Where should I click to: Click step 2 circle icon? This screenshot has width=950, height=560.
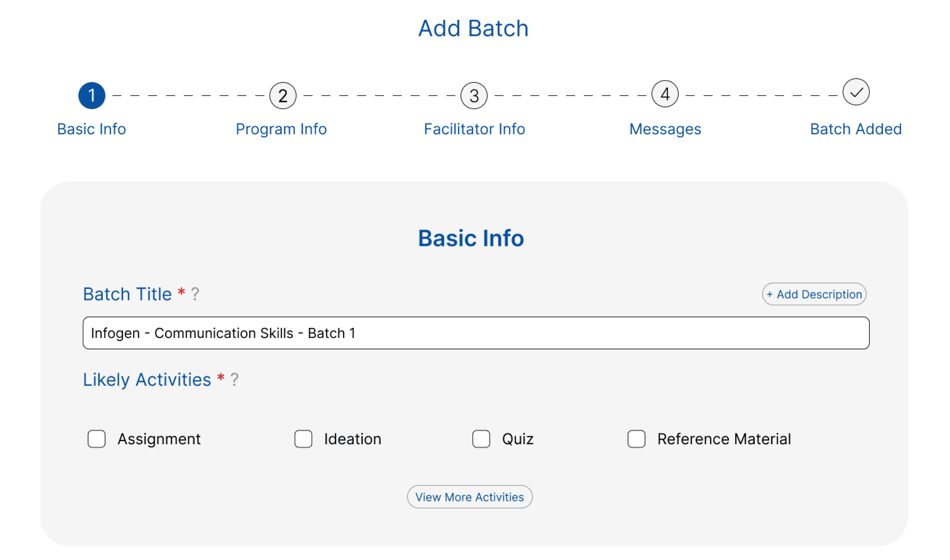[x=283, y=96]
